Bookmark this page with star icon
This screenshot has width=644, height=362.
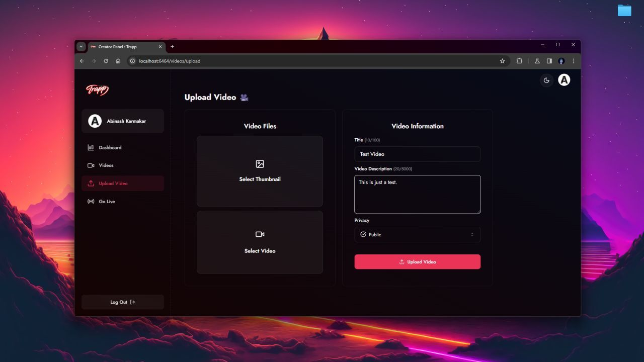pyautogui.click(x=502, y=61)
